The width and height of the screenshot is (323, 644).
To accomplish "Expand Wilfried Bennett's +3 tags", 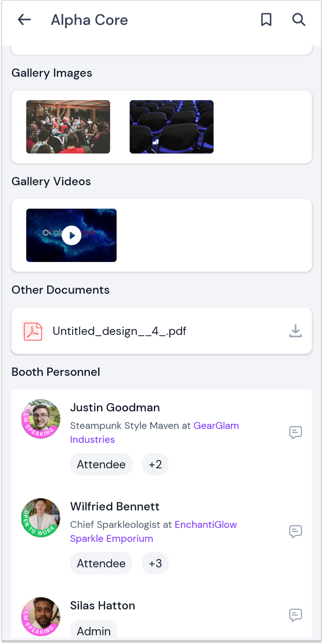I will tap(155, 563).
